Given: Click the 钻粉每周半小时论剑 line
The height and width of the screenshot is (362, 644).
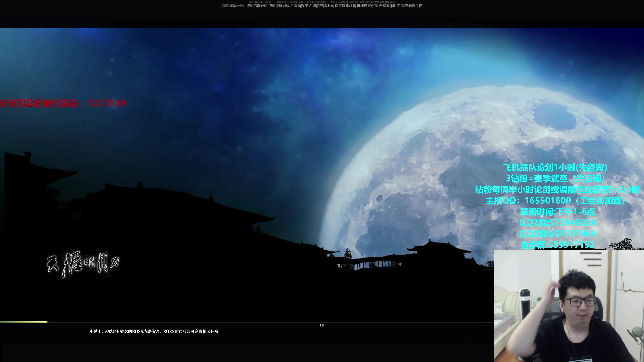Looking at the screenshot, I should point(557,190).
